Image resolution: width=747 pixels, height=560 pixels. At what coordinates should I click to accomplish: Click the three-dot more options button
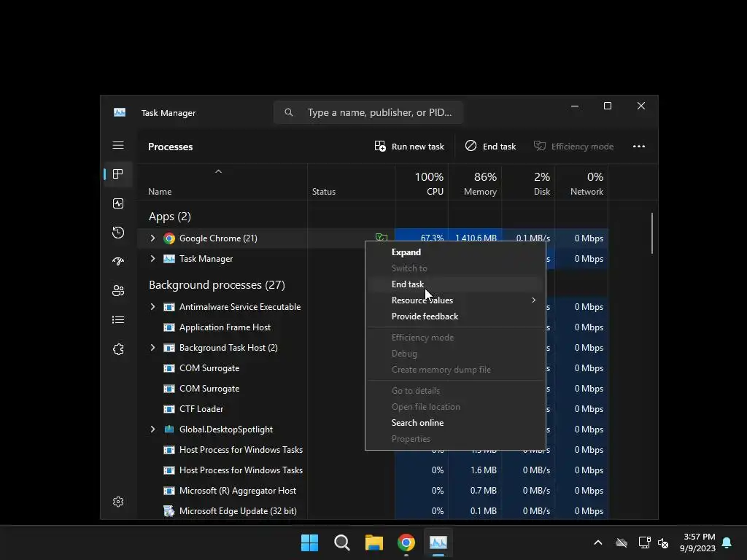click(x=639, y=146)
